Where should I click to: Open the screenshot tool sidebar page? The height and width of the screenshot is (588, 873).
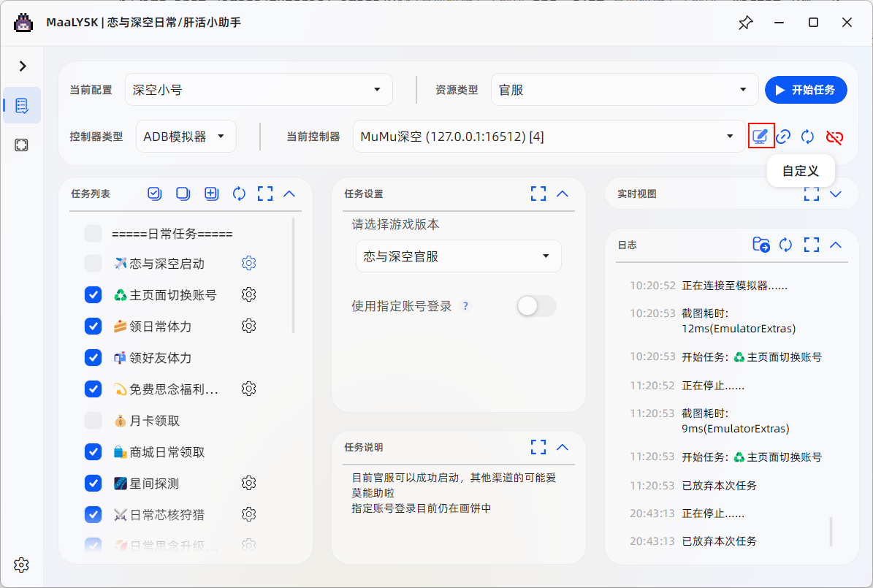22,145
